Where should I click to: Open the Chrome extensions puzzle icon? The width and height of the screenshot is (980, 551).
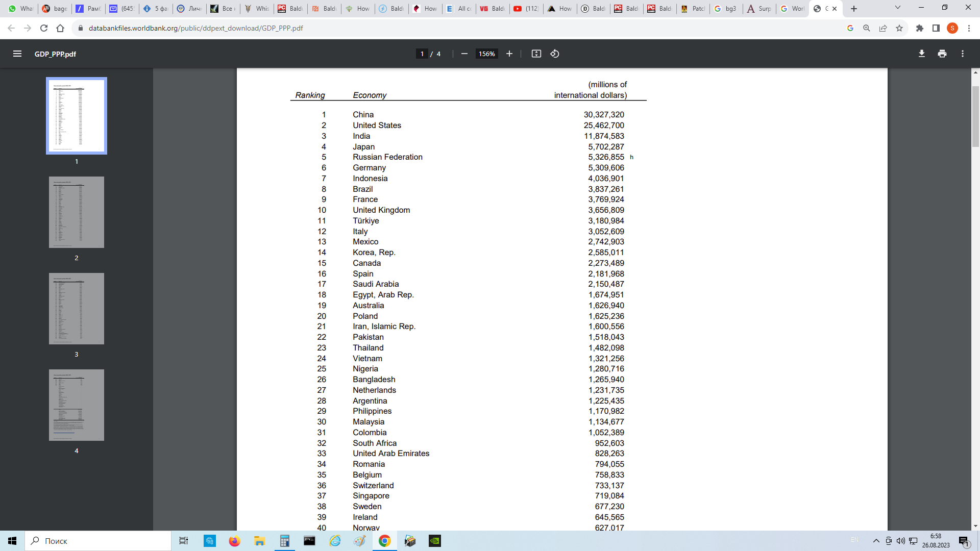click(x=920, y=28)
